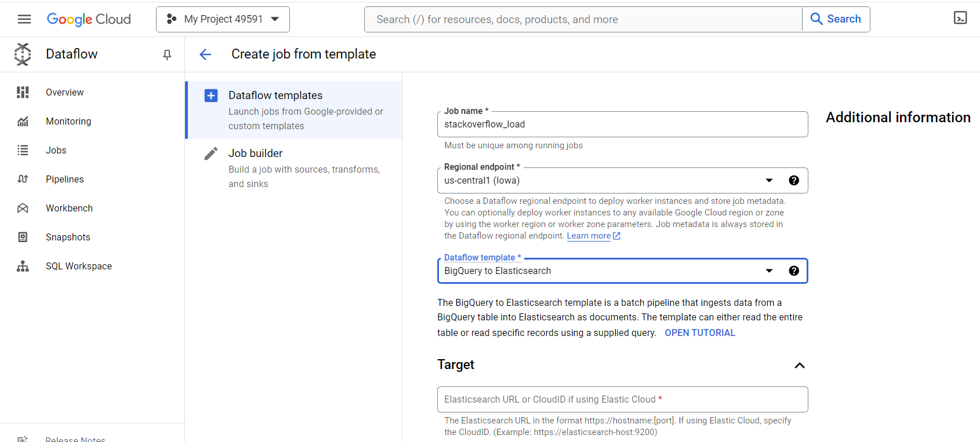Open the My Project 49591 project picker
Screen dimensions: 980x442
pyautogui.click(x=223, y=19)
